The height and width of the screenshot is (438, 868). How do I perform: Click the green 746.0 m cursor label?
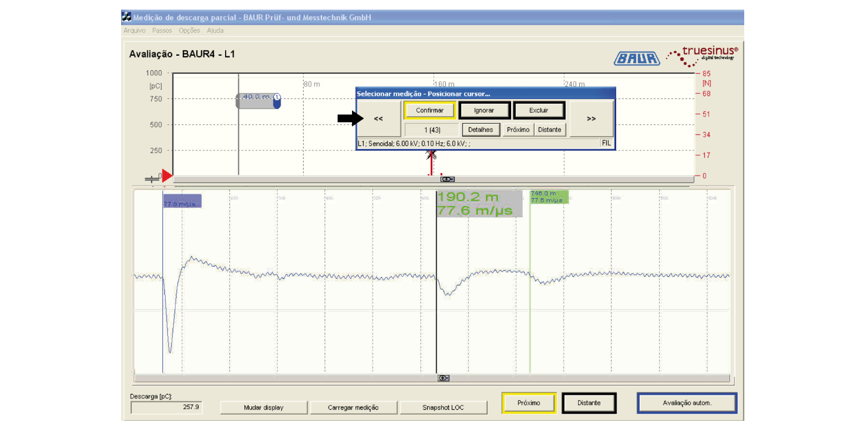[x=548, y=197]
